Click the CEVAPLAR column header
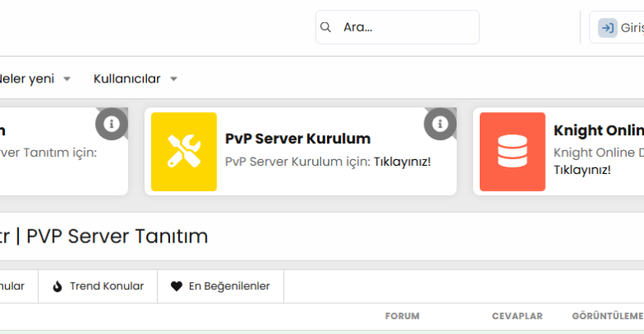The width and height of the screenshot is (644, 334). point(517,316)
